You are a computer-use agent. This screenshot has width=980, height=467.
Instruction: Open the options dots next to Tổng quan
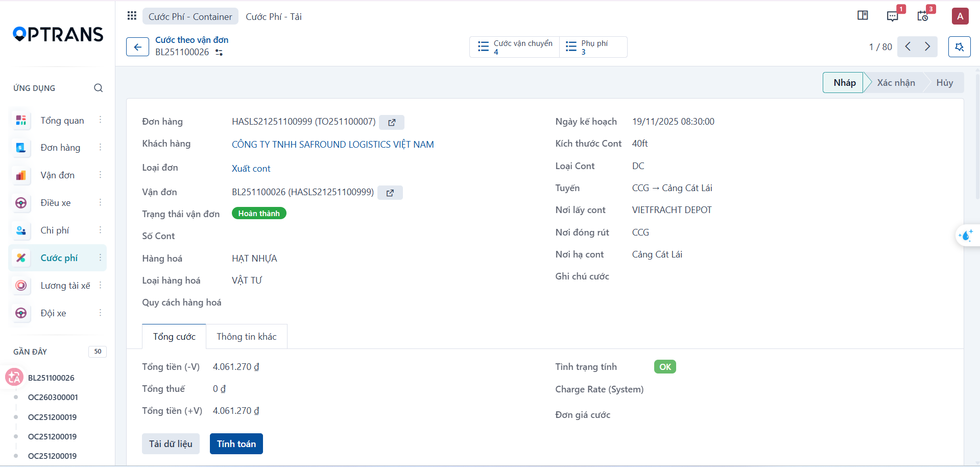pos(100,120)
